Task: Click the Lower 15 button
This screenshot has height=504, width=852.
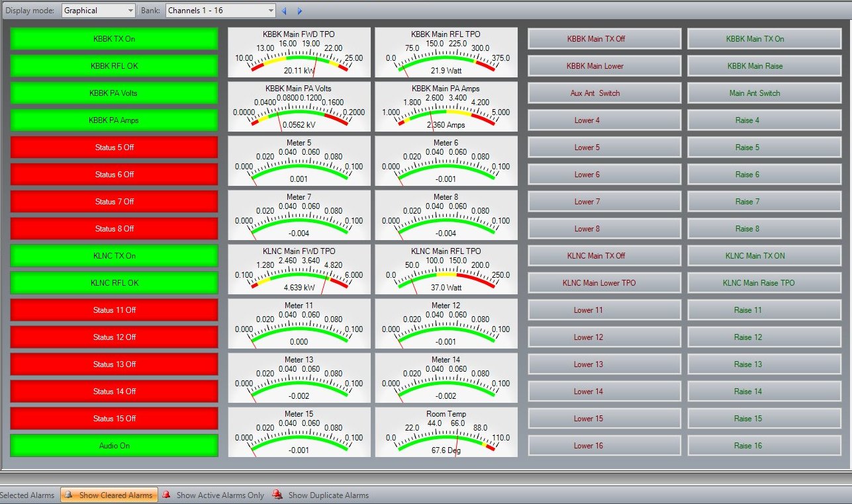Action: pyautogui.click(x=604, y=419)
